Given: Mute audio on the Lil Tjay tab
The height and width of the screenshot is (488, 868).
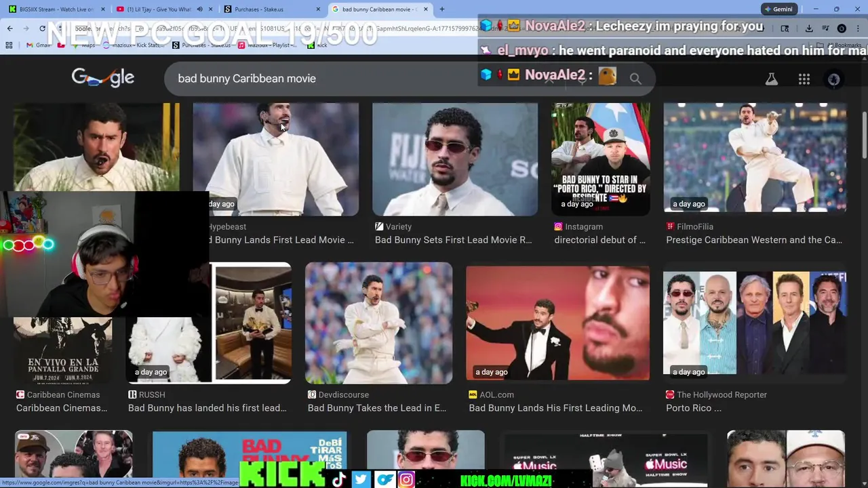Looking at the screenshot, I should click(x=199, y=9).
